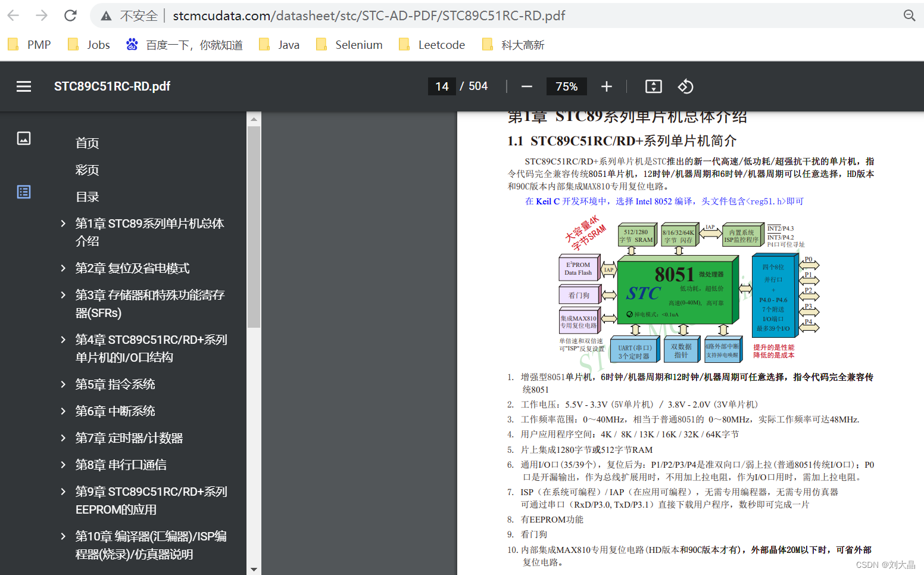Image resolution: width=924 pixels, height=575 pixels.
Task: Open the Selenium bookmark folder
Action: coord(349,45)
